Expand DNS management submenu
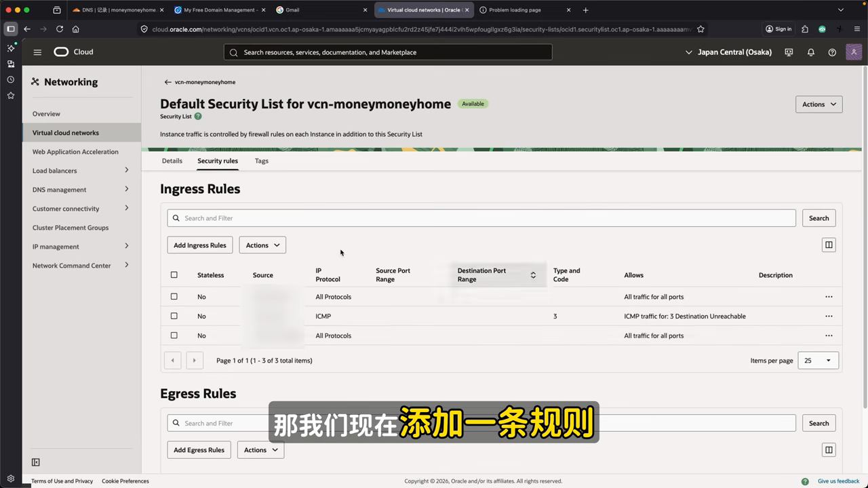 pyautogui.click(x=126, y=189)
